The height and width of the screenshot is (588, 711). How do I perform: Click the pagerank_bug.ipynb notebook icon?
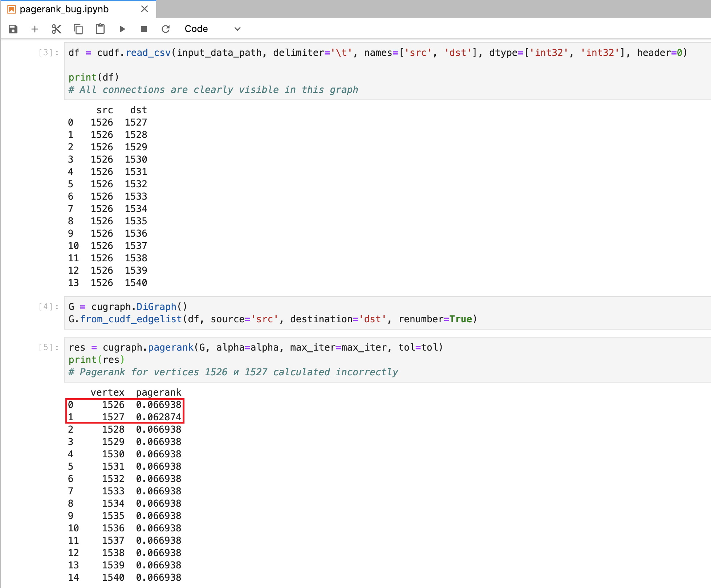pos(12,9)
